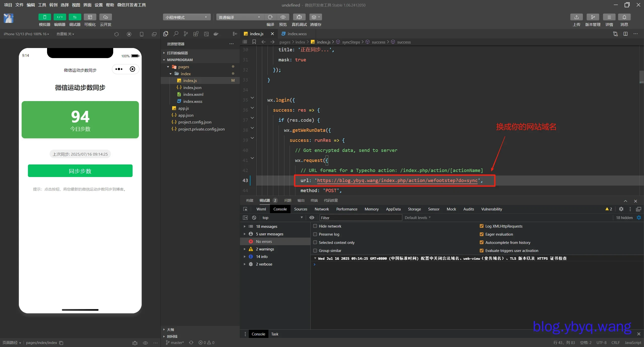Click the JavaScript language mode status
This screenshot has width=644, height=347.
pyautogui.click(x=633, y=342)
